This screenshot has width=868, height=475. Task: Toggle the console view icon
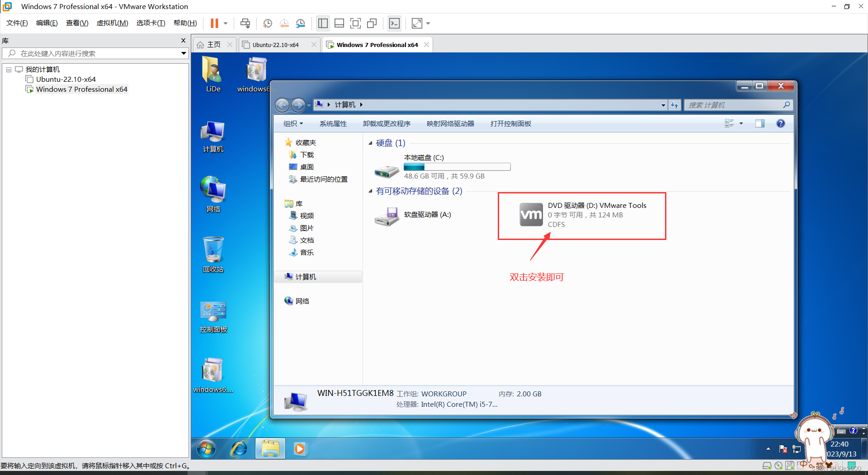pos(394,23)
